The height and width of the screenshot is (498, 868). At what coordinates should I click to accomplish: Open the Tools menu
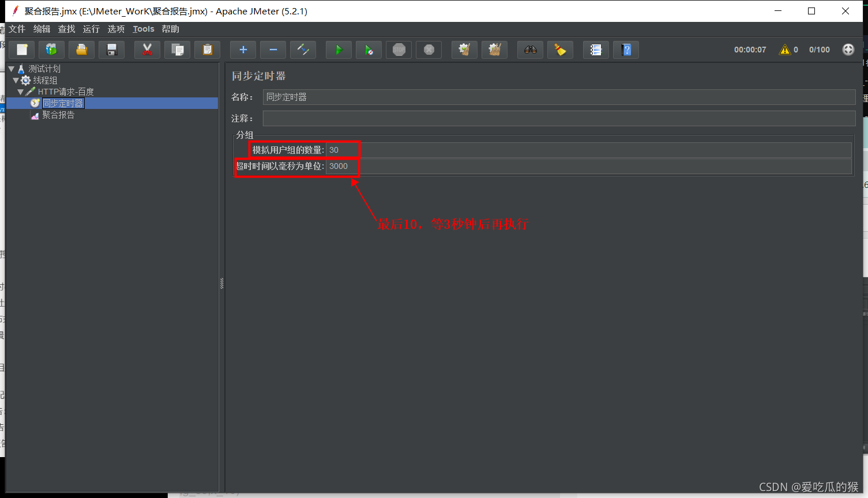(x=144, y=29)
